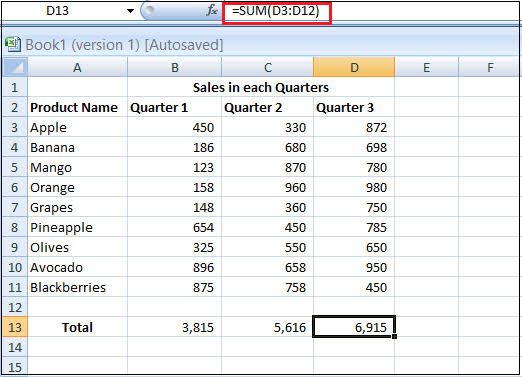Select row 5 header
This screenshot has width=522, height=377.
[x=15, y=167]
